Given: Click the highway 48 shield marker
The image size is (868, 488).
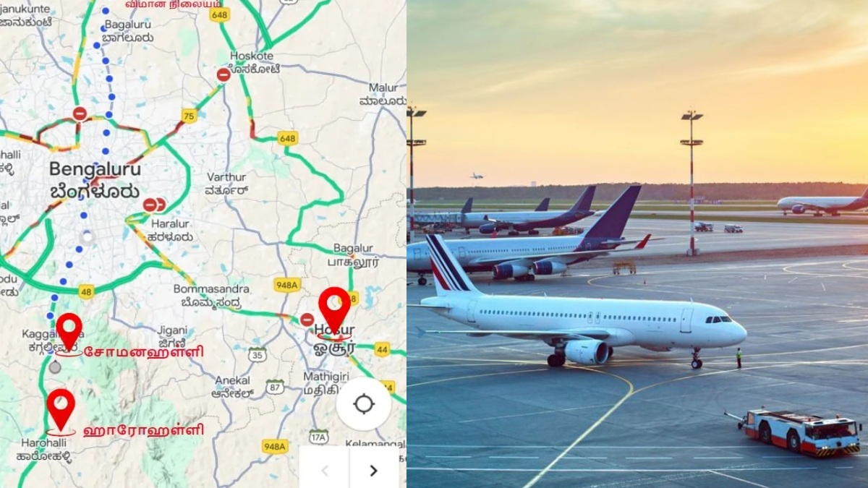Looking at the screenshot, I should 86,291.
